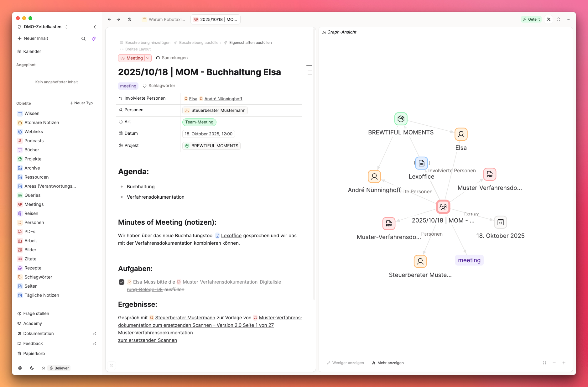Click the Datum field 18. Oktober 2025

point(208,134)
